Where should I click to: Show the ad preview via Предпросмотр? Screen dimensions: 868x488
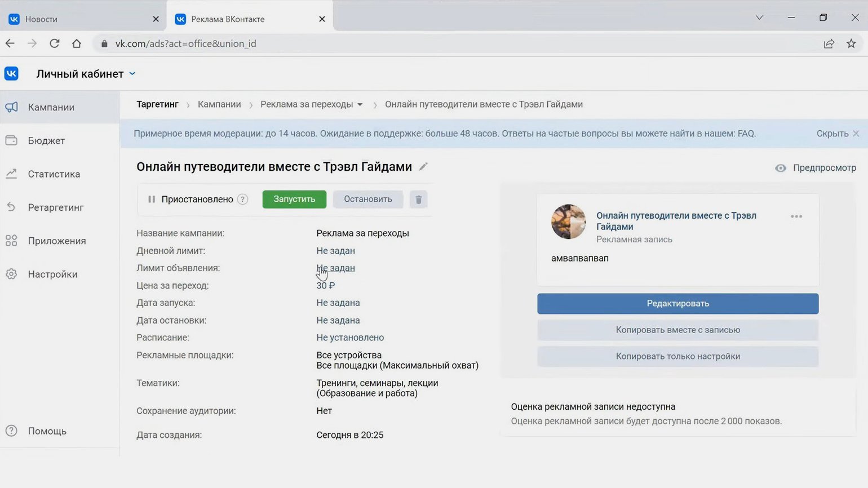pos(816,168)
